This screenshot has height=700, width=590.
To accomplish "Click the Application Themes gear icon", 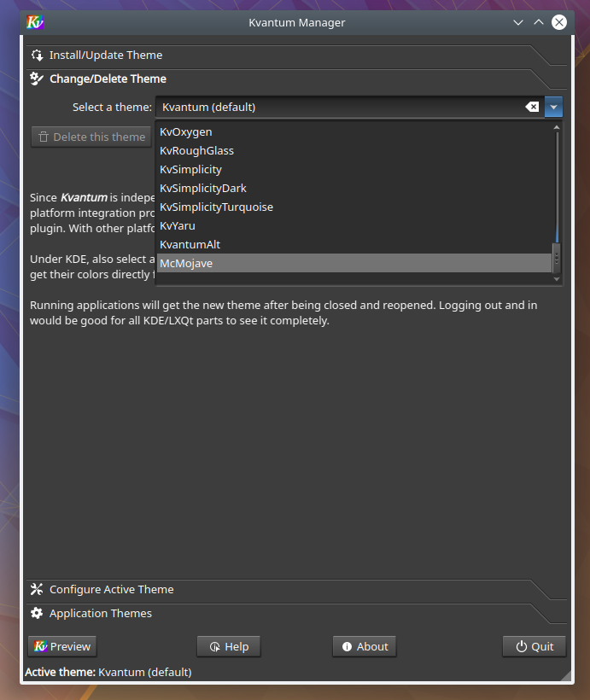I will point(37,614).
